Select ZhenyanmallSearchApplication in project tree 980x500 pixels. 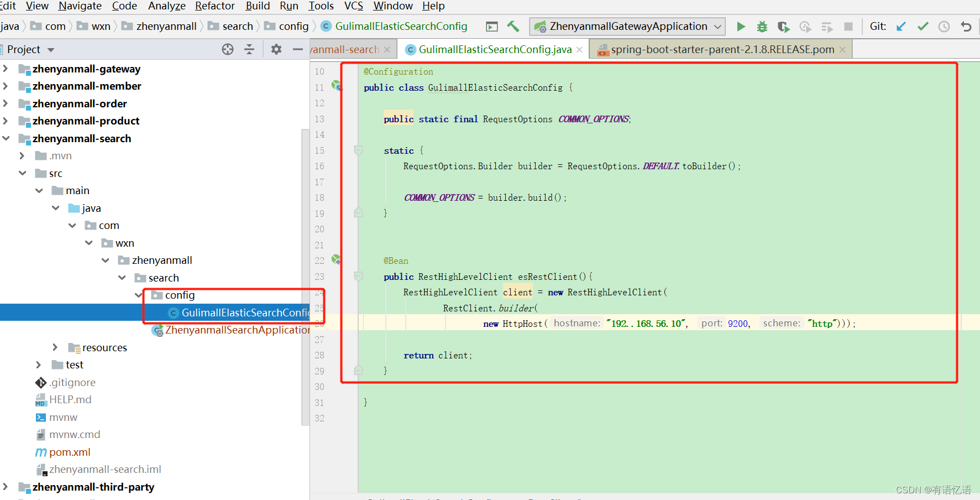pyautogui.click(x=237, y=330)
